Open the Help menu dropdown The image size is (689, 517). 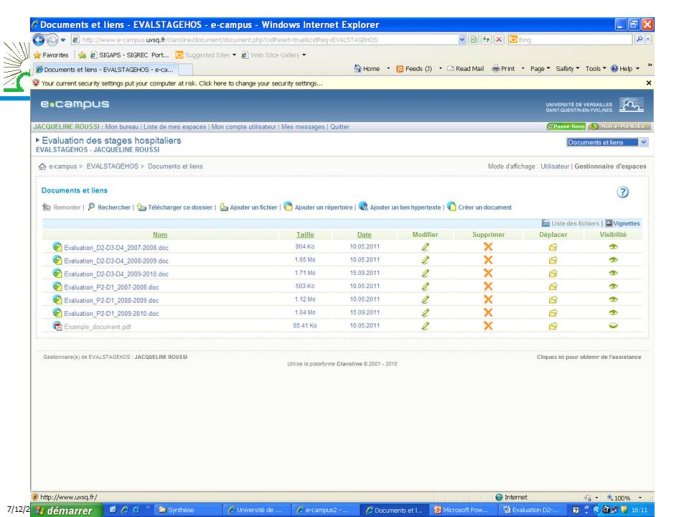coord(625,69)
